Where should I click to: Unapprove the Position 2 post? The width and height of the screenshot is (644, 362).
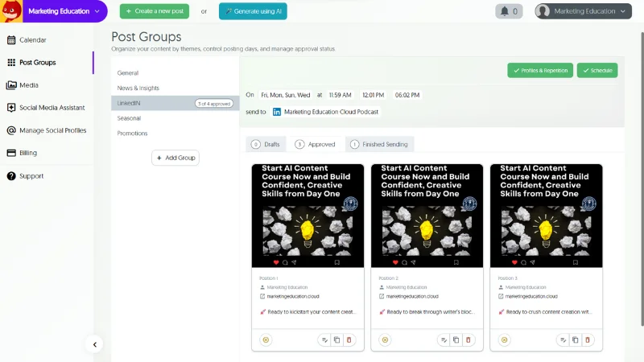coord(385,340)
